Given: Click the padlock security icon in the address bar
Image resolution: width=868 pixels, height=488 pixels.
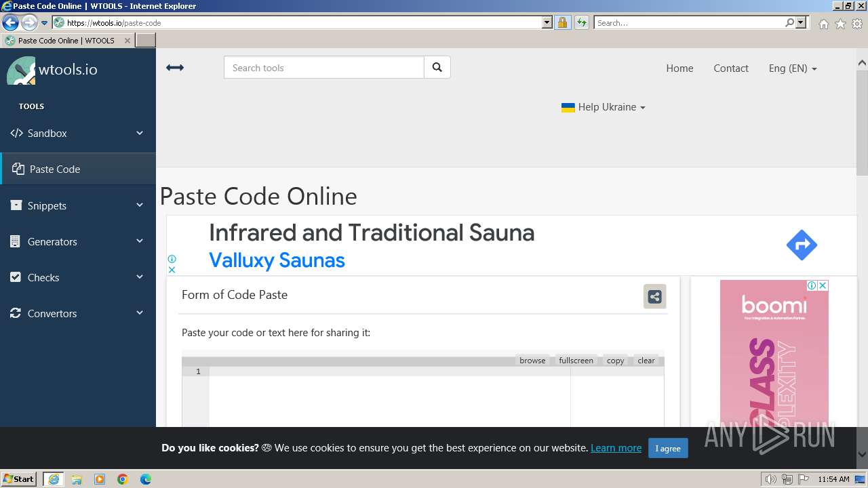Looking at the screenshot, I should pos(562,22).
